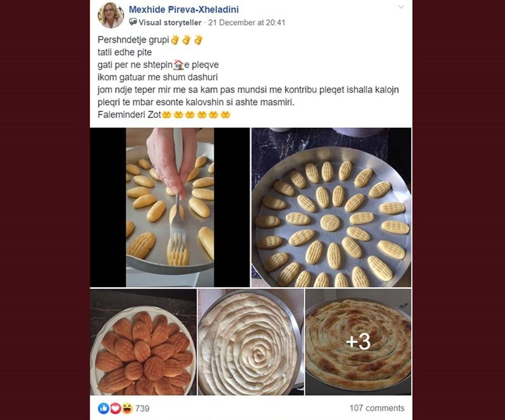Click the Love heart reaction icon
This screenshot has width=505, height=420.
click(114, 407)
